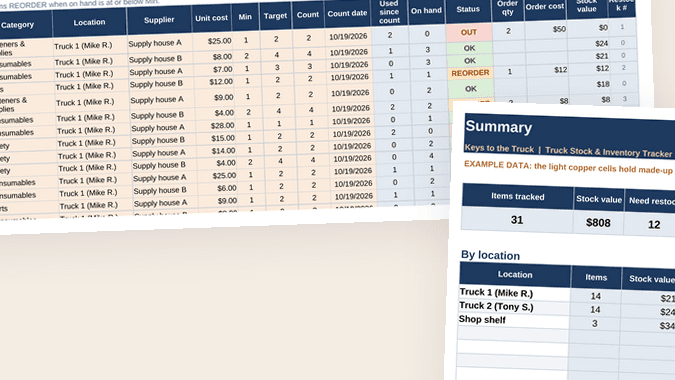
Task: Click the Summary sheet title
Action: point(499,127)
